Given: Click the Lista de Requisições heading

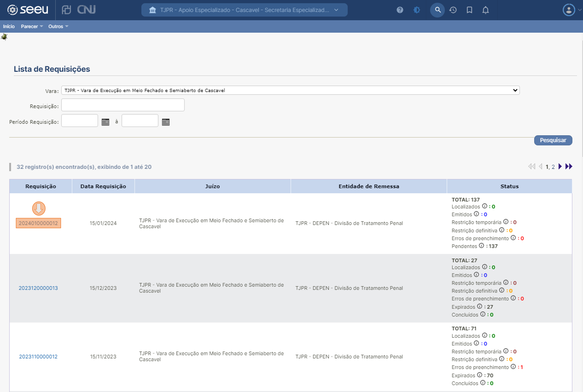Looking at the screenshot, I should (x=52, y=69).
